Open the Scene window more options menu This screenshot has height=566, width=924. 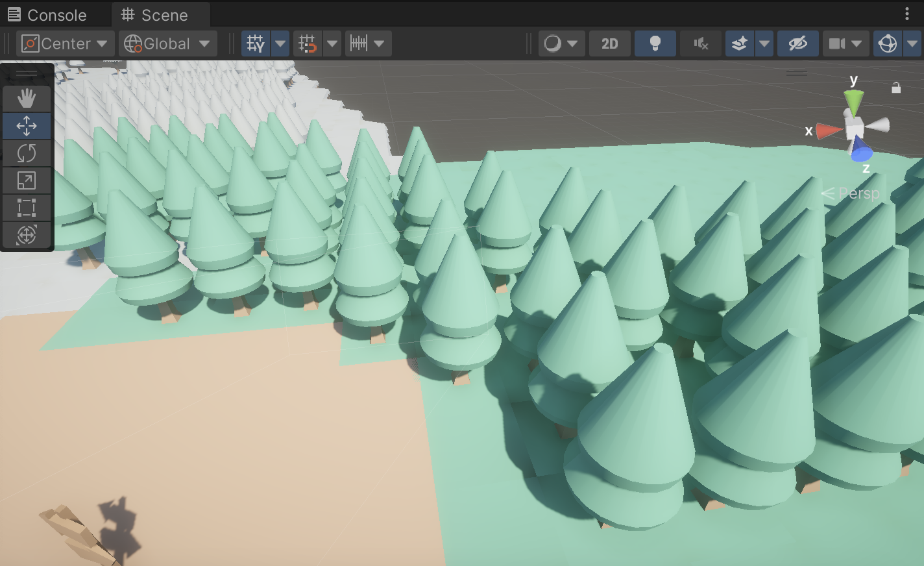[x=907, y=14]
